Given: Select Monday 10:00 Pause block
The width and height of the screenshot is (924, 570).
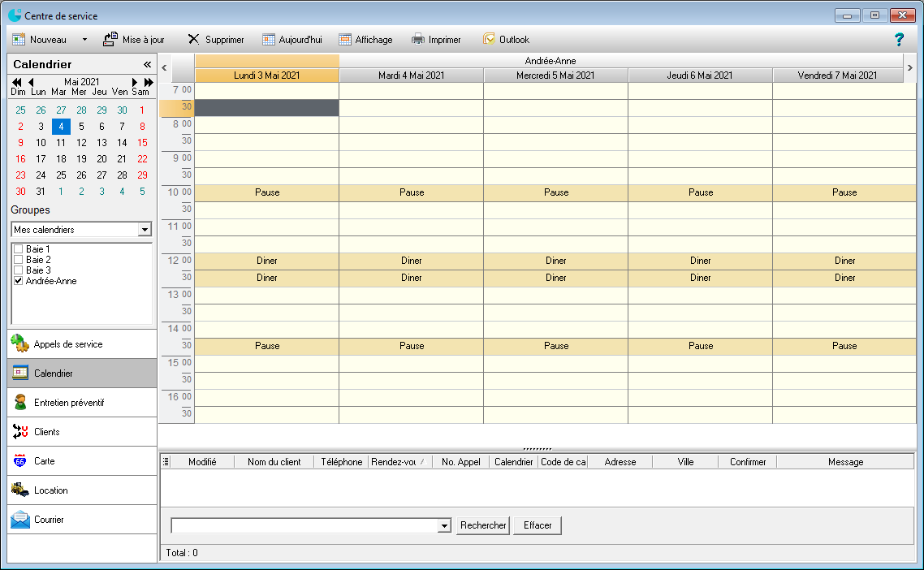Looking at the screenshot, I should pyautogui.click(x=267, y=192).
